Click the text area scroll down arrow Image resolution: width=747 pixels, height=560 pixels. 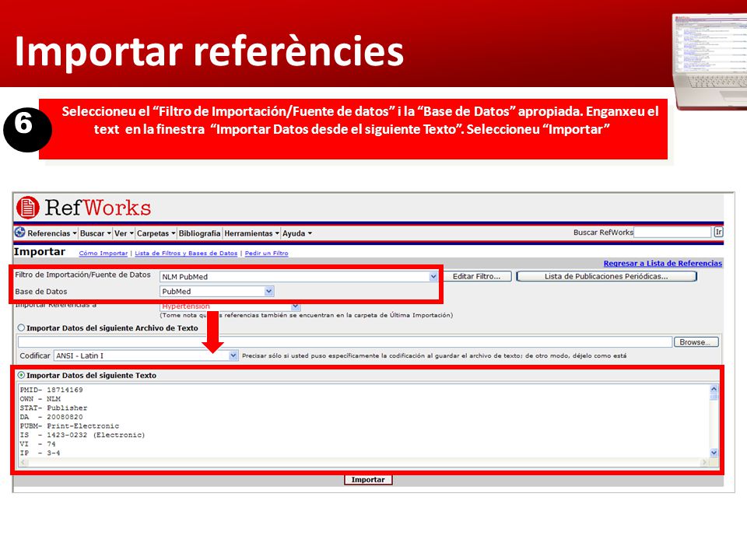(x=714, y=453)
